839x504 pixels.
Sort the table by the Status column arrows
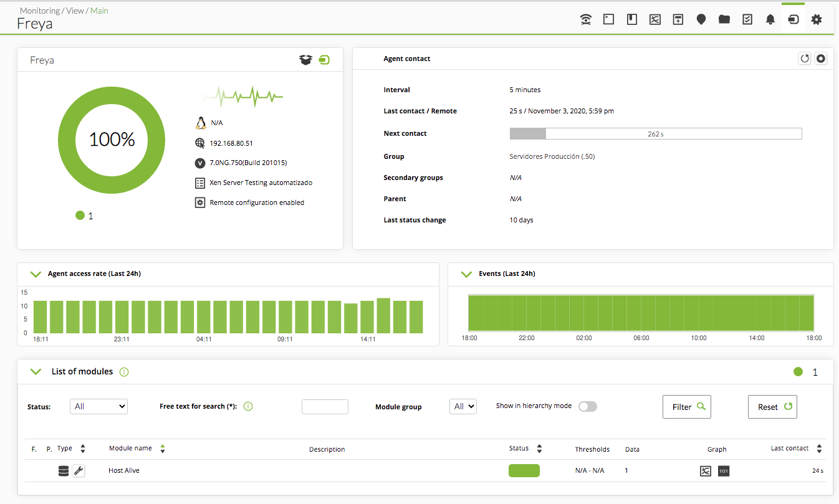coord(539,449)
